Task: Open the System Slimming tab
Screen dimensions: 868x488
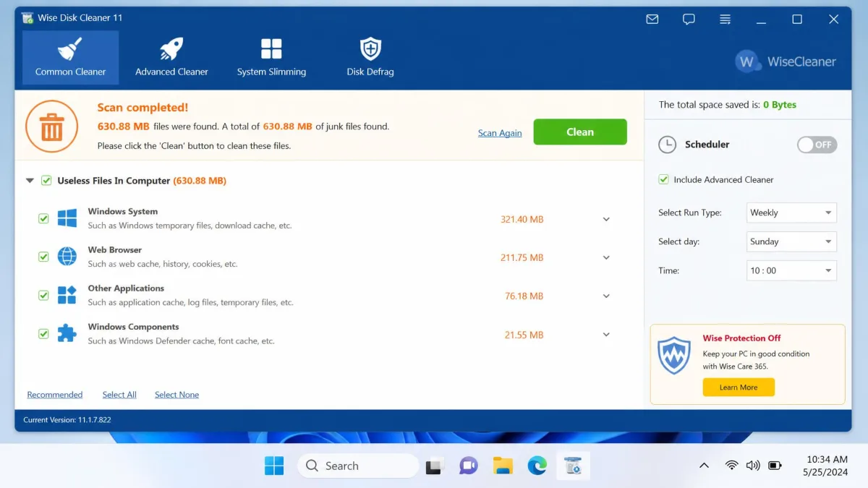Action: 271,58
